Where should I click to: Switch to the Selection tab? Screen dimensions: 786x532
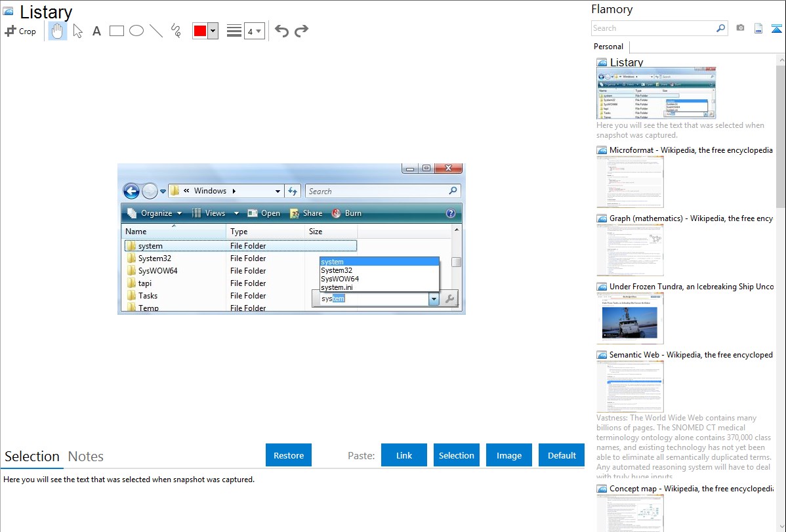click(32, 457)
